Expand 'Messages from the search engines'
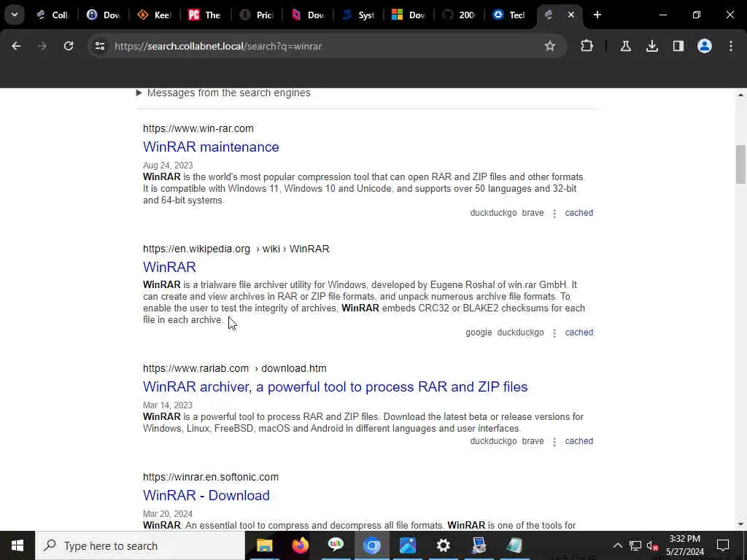747x560 pixels. (223, 93)
